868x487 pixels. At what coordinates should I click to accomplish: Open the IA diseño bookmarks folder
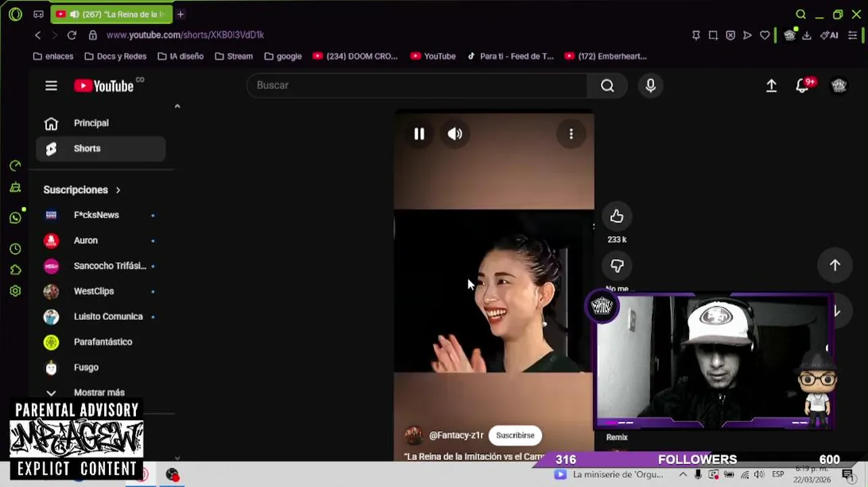tap(180, 56)
